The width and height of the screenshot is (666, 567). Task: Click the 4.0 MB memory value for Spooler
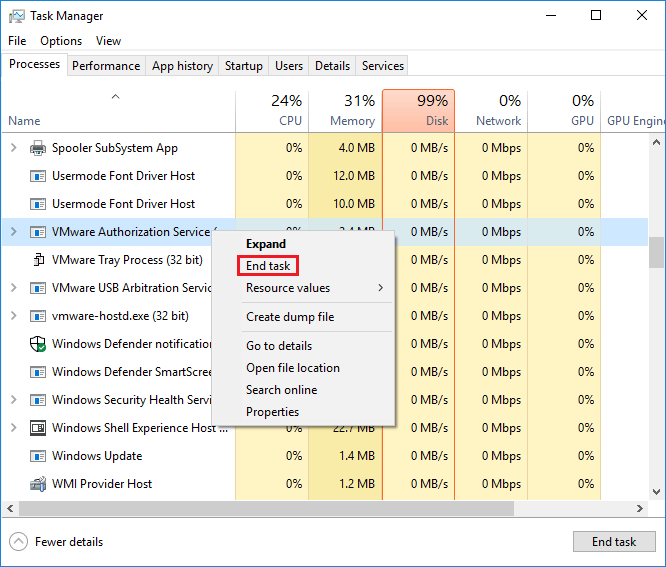point(357,148)
